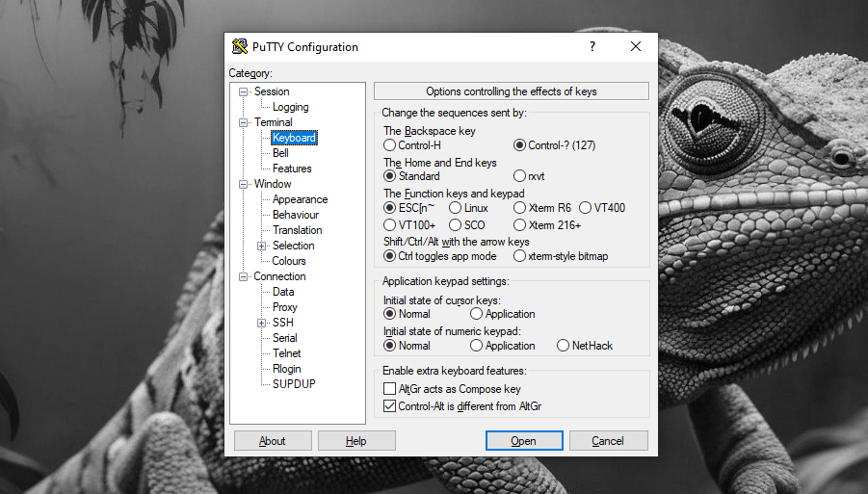Go to the Appearance category

tap(300, 199)
